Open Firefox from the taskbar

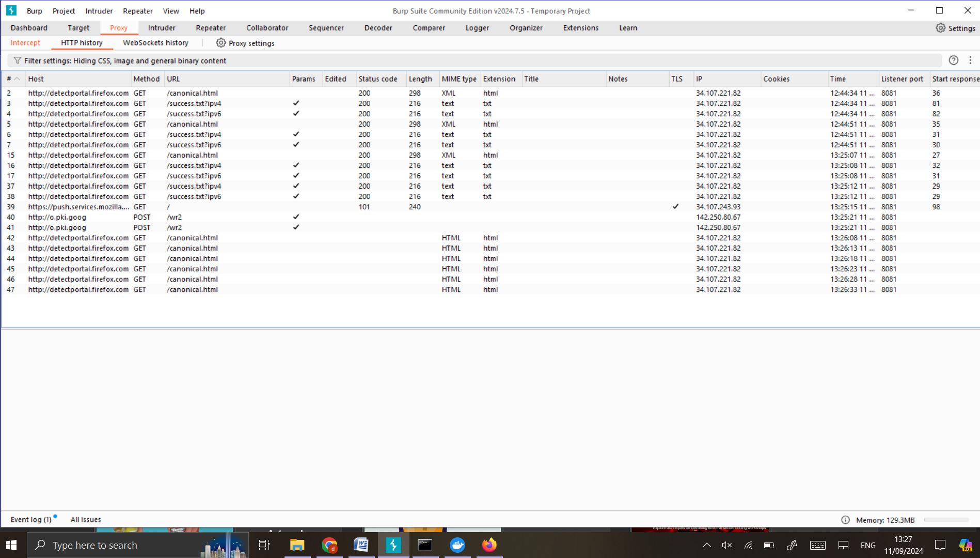click(x=489, y=545)
